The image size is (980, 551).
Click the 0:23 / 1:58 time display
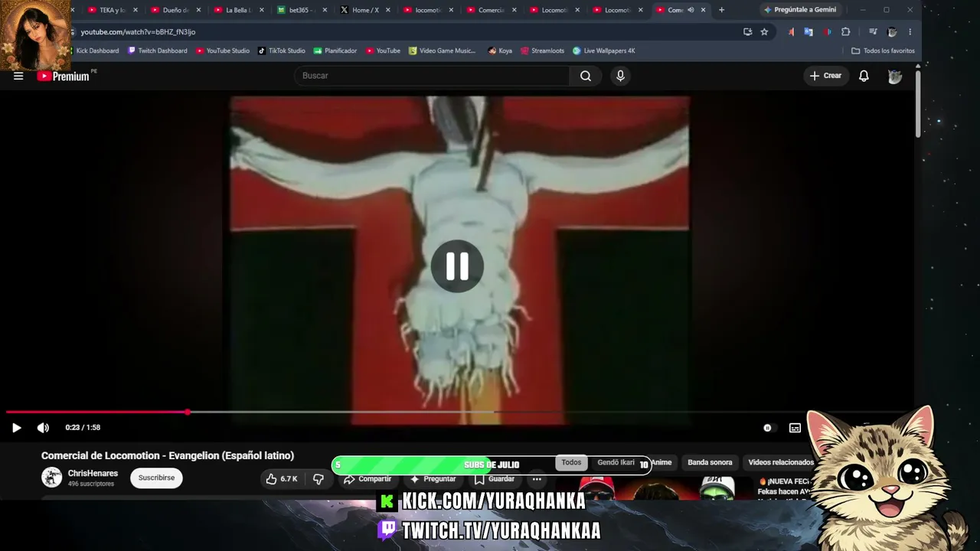(x=83, y=428)
